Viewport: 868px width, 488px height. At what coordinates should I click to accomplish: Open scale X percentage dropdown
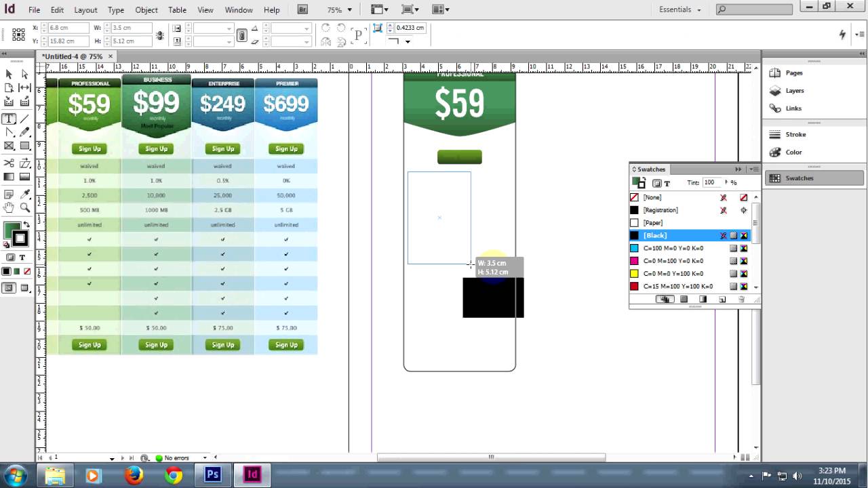tap(230, 28)
